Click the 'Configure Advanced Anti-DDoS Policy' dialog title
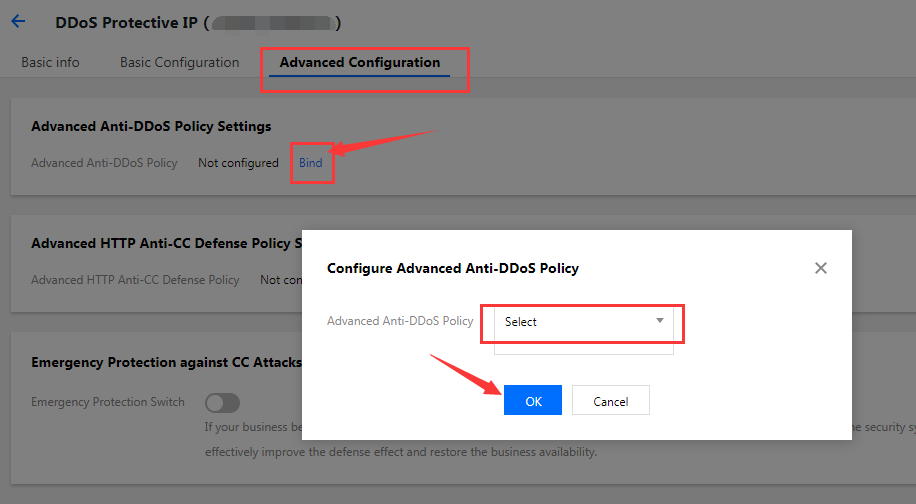The width and height of the screenshot is (916, 504). [453, 269]
